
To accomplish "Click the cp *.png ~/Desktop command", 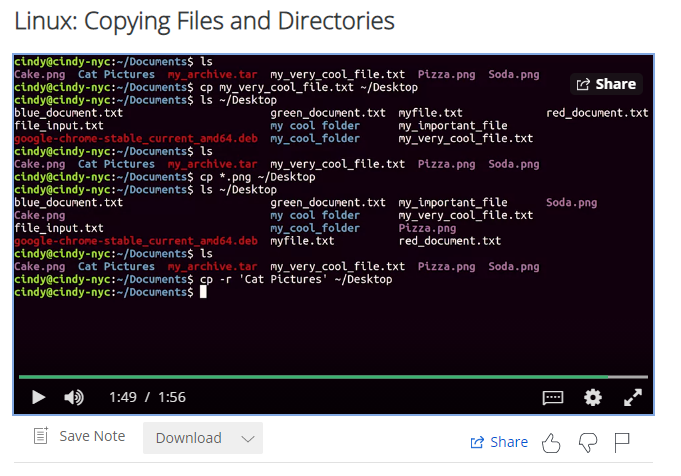I will 258,177.
